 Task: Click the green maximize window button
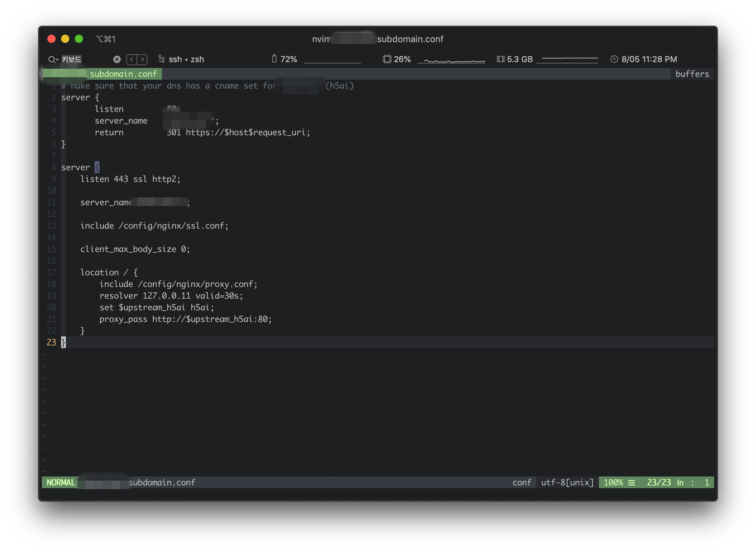79,39
